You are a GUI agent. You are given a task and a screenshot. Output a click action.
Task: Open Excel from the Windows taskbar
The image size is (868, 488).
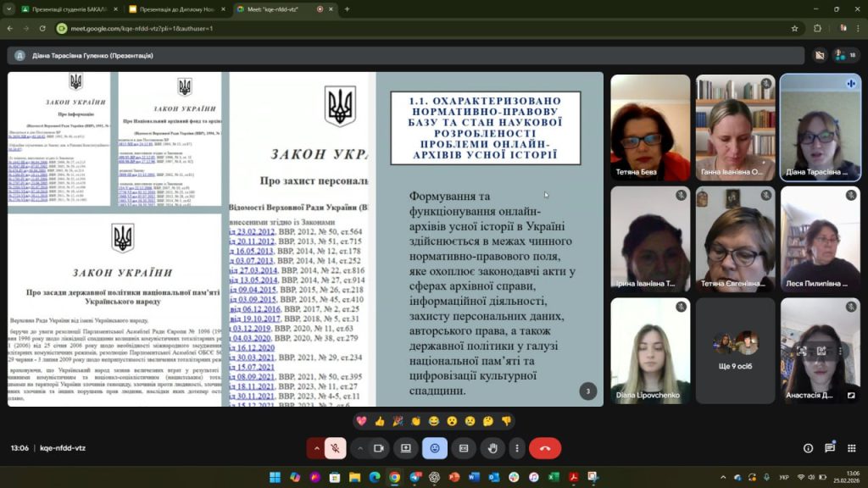[554, 477]
